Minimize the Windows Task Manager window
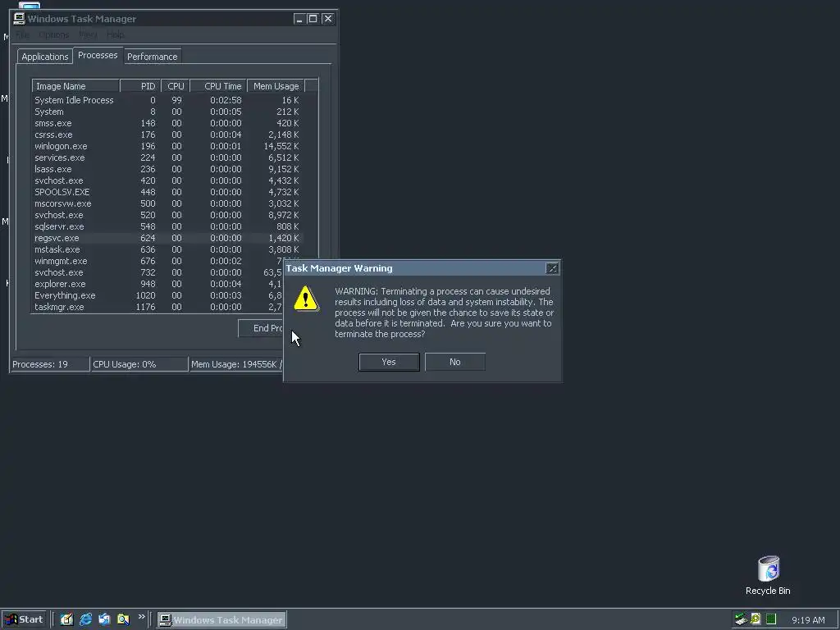 (299, 19)
